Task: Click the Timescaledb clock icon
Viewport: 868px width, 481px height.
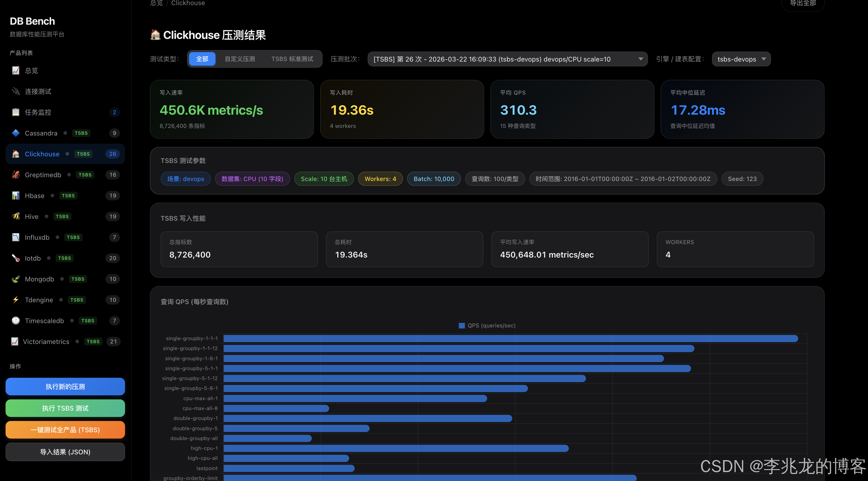Action: click(x=15, y=321)
